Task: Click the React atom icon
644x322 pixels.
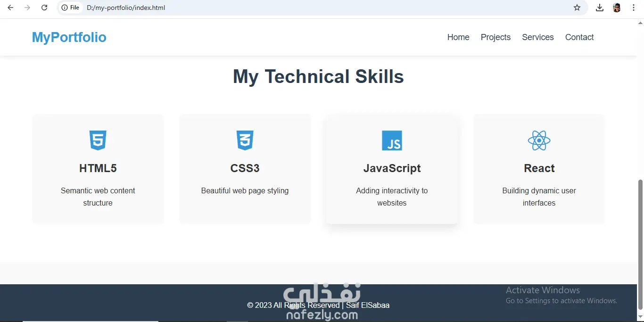Action: tap(539, 140)
